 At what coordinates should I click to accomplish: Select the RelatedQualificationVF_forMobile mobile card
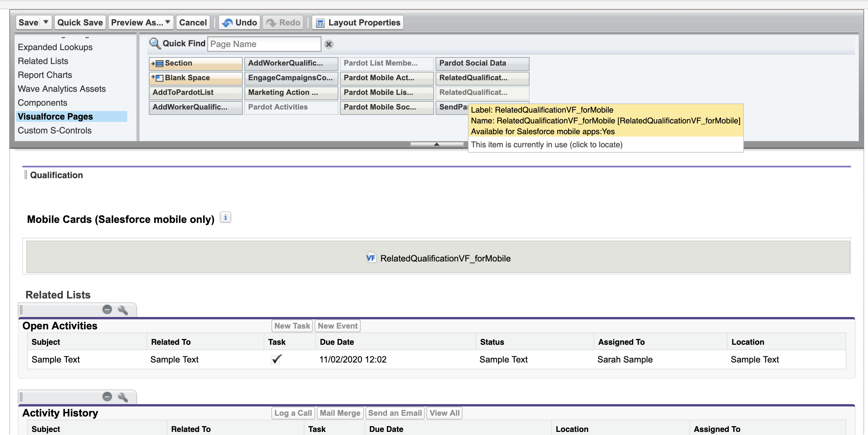click(438, 258)
